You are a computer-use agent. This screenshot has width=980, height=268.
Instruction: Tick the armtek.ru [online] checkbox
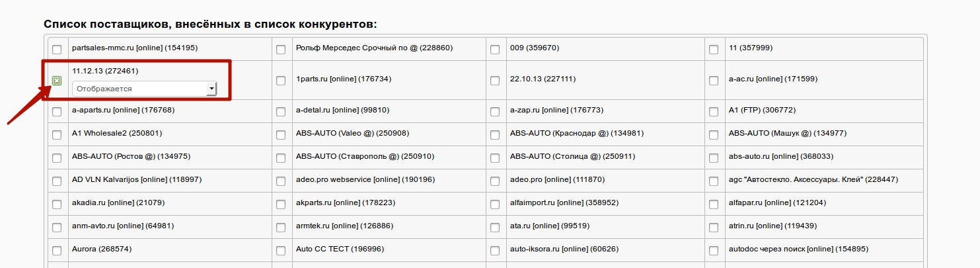[x=281, y=228]
